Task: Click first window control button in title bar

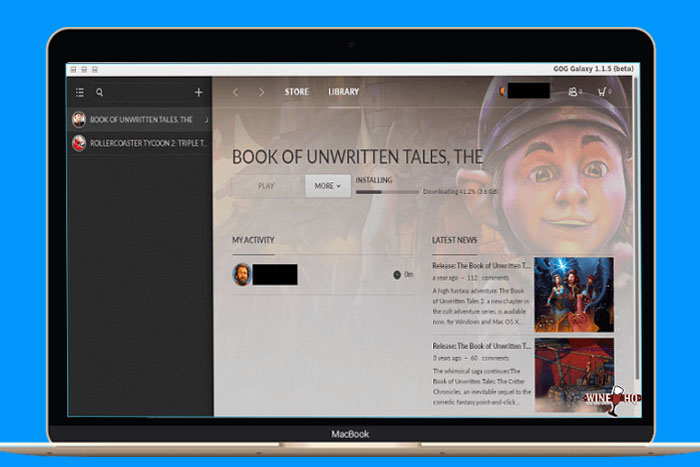Action: click(74, 70)
